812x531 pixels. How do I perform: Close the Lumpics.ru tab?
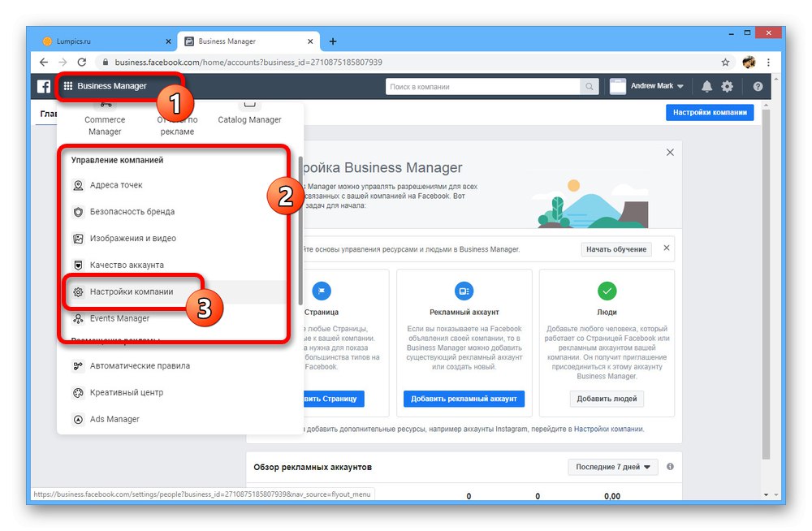(x=168, y=41)
